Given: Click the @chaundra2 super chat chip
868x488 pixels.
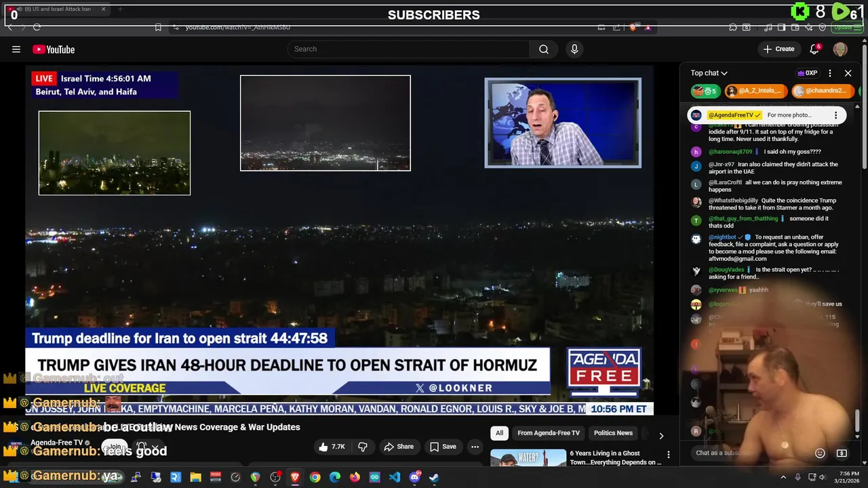Looking at the screenshot, I should point(823,91).
